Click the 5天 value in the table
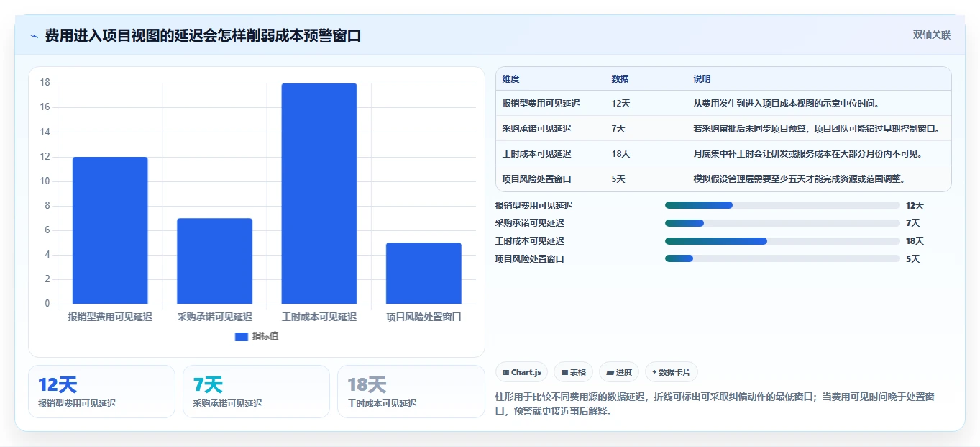The image size is (980, 447). (x=618, y=179)
